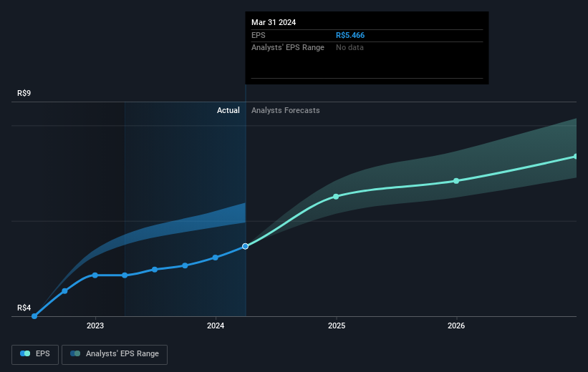Select the 2026 forecast data point

(x=456, y=181)
